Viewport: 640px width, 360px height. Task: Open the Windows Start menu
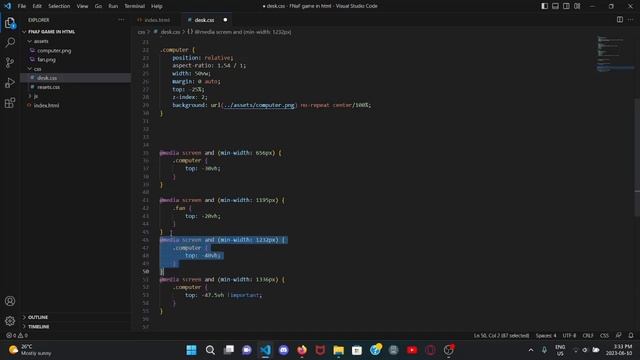[191, 350]
